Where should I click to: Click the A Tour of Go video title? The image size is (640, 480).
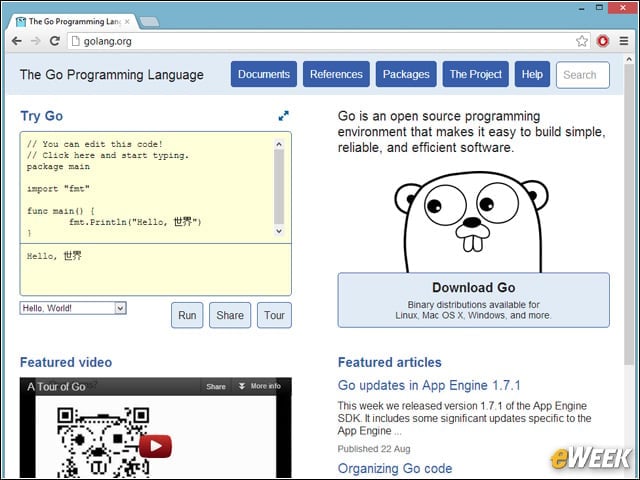[56, 387]
